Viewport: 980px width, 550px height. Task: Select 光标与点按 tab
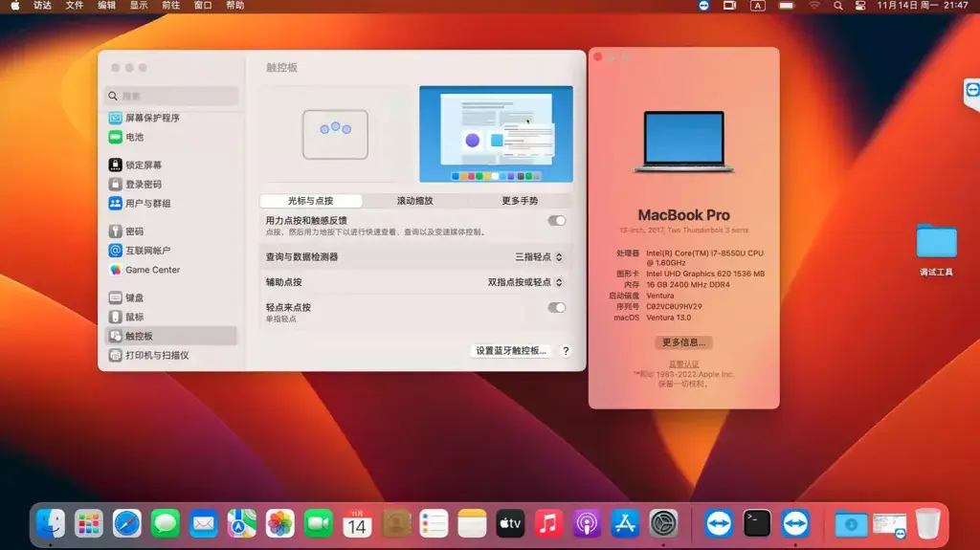[x=311, y=201]
